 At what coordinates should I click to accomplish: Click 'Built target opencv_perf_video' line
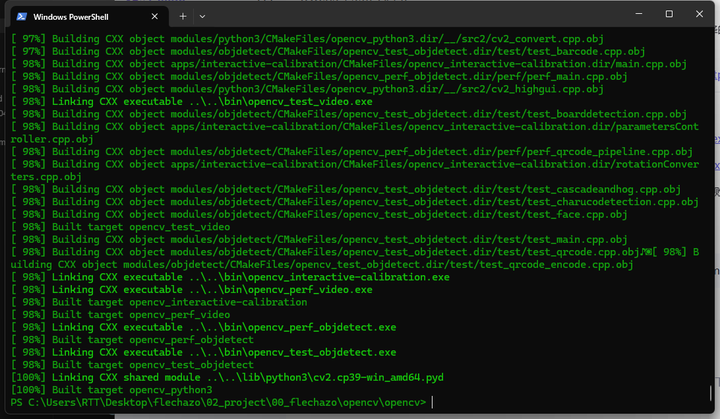click(x=120, y=315)
